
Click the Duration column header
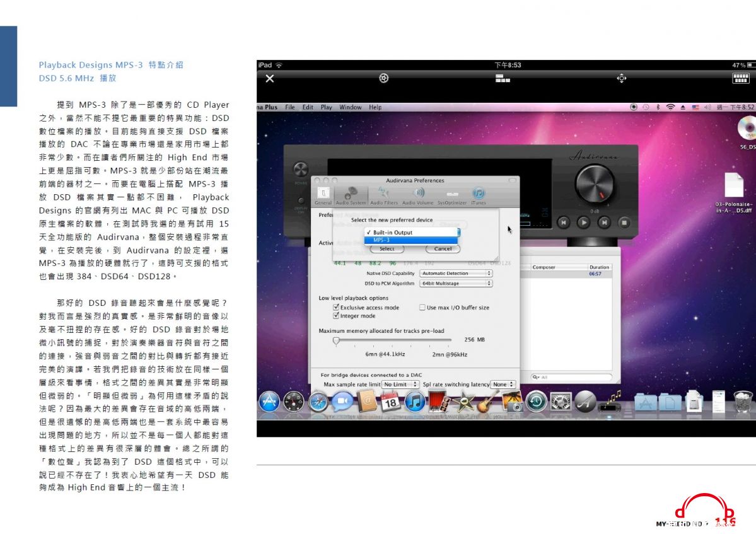point(599,267)
